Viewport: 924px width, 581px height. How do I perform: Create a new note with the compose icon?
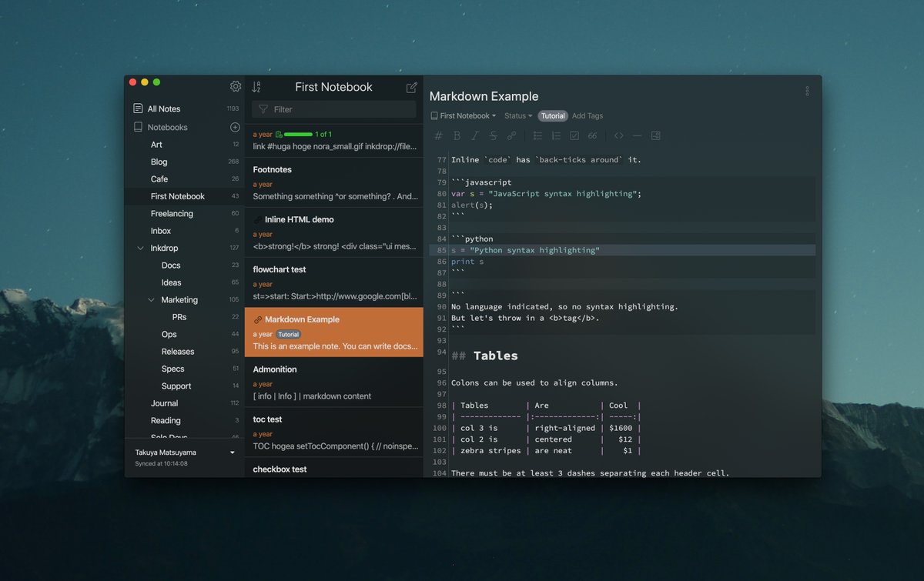pos(412,87)
